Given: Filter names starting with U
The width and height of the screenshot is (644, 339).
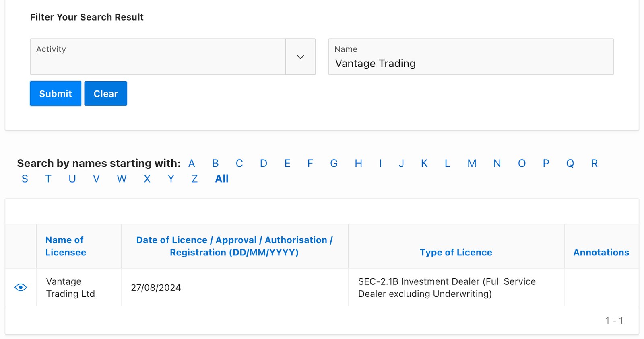Looking at the screenshot, I should click(x=72, y=179).
